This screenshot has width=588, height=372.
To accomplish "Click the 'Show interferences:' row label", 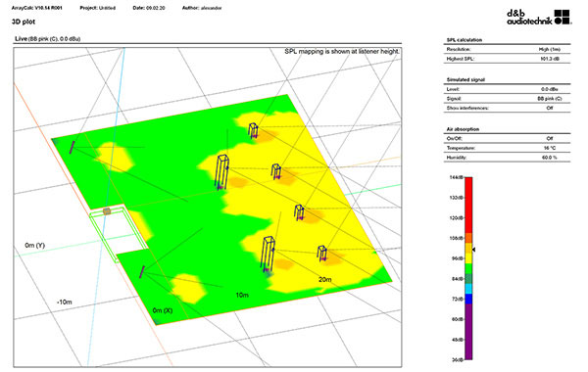I will click(x=467, y=108).
